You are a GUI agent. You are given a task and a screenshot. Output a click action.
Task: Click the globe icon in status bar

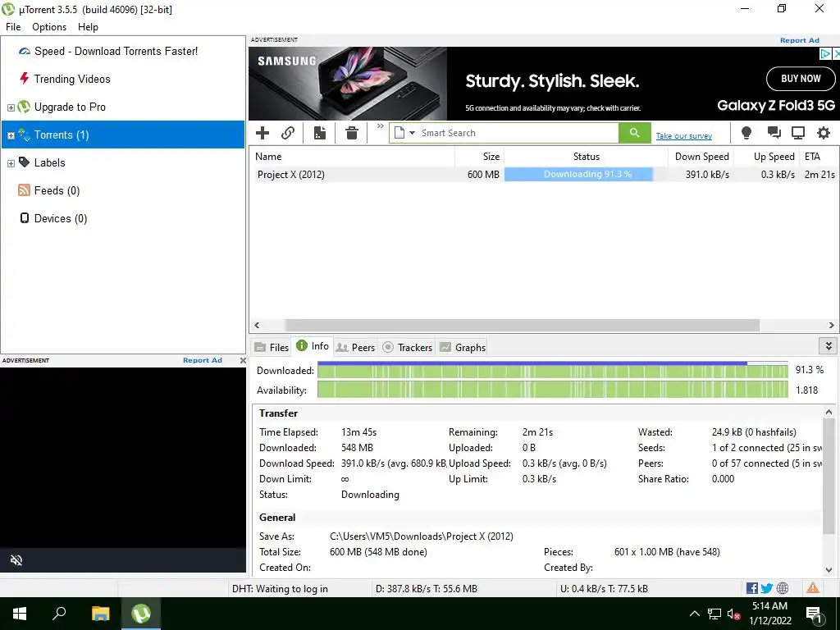point(783,588)
